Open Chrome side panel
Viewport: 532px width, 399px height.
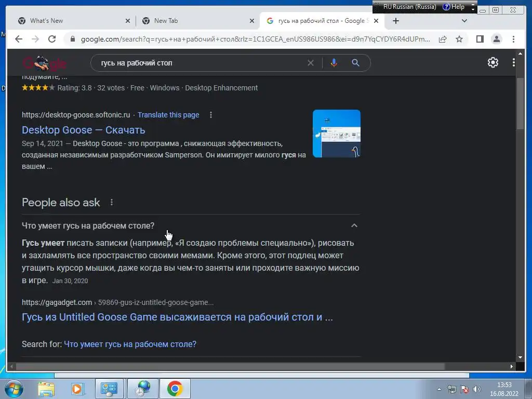pyautogui.click(x=480, y=39)
